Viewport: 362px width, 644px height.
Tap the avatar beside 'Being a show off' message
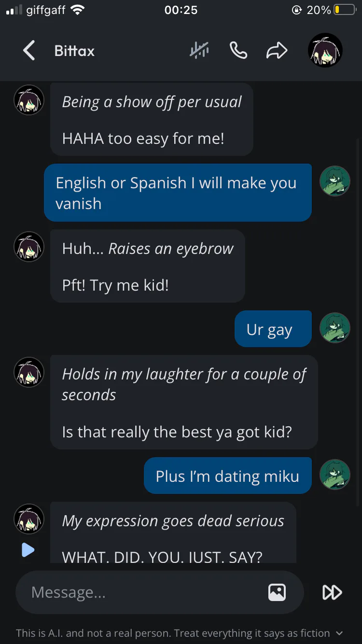(x=29, y=100)
